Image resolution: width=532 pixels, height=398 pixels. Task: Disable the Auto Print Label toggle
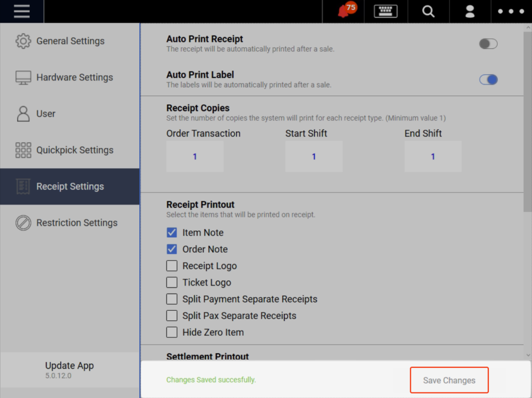pos(488,79)
